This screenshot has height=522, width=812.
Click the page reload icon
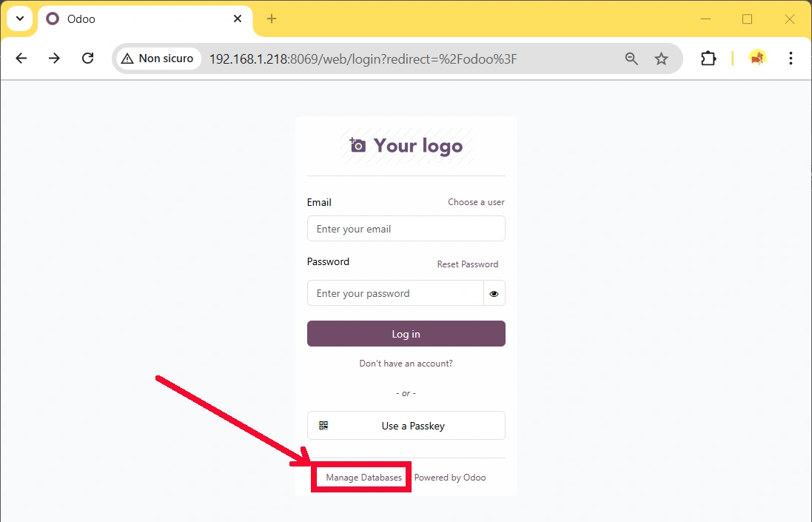[87, 58]
